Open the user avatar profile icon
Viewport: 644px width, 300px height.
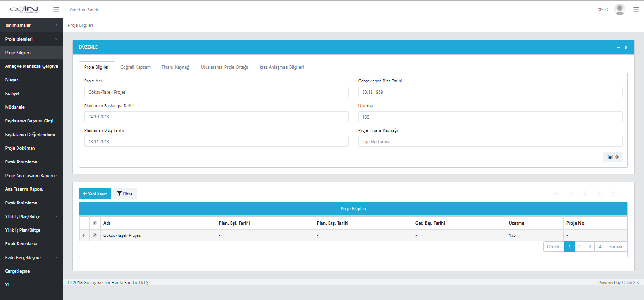(619, 9)
